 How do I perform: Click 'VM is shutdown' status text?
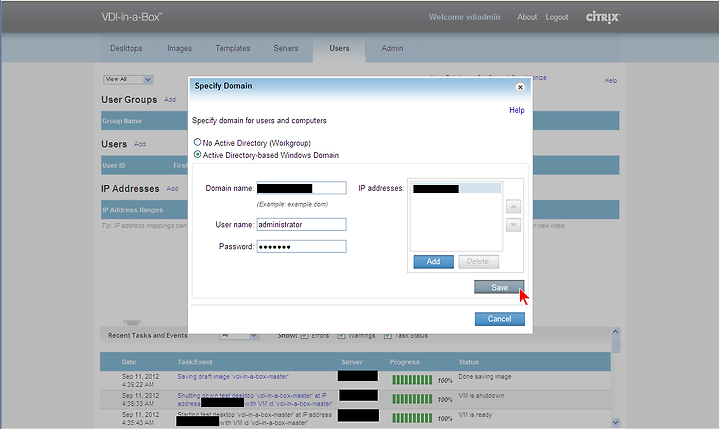coord(481,395)
